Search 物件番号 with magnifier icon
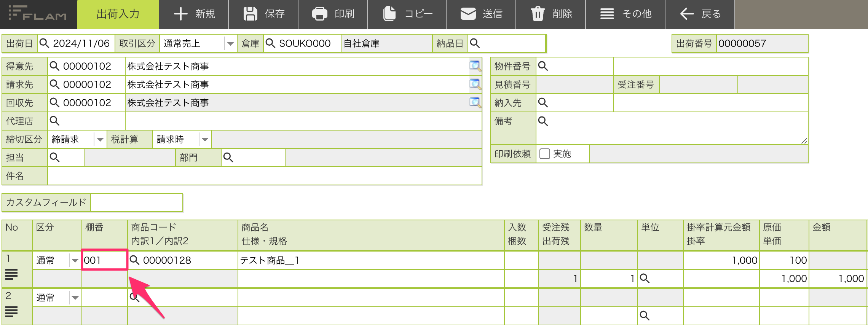The height and width of the screenshot is (325, 868). click(x=543, y=66)
